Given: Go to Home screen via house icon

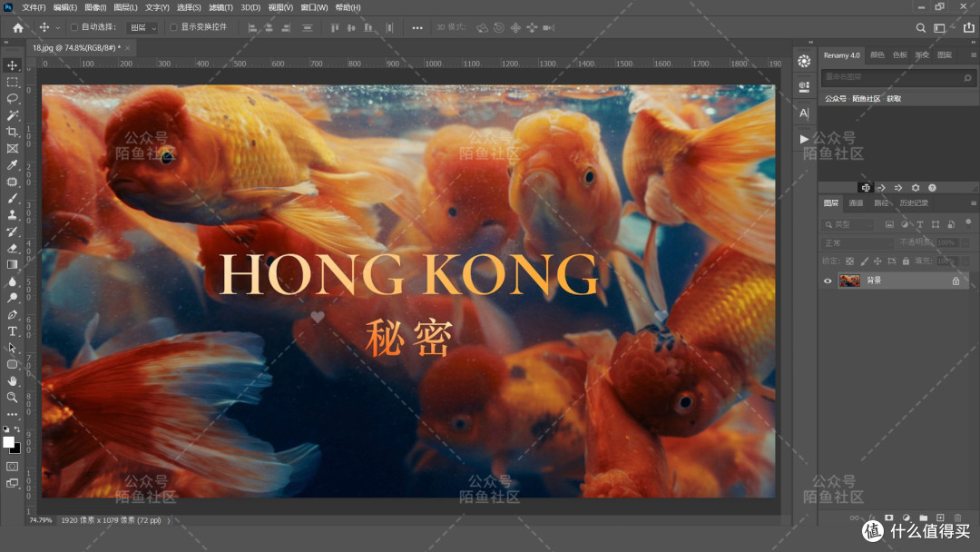Looking at the screenshot, I should pos(17,27).
